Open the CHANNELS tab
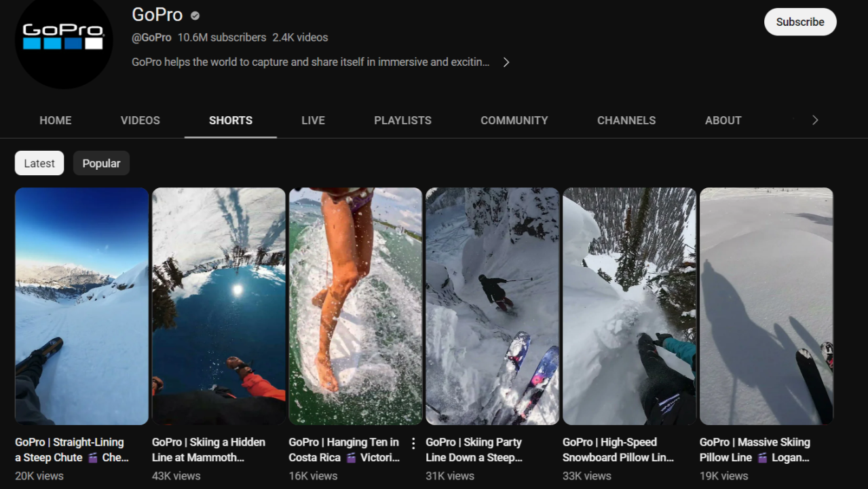This screenshot has height=489, width=868. coord(626,120)
